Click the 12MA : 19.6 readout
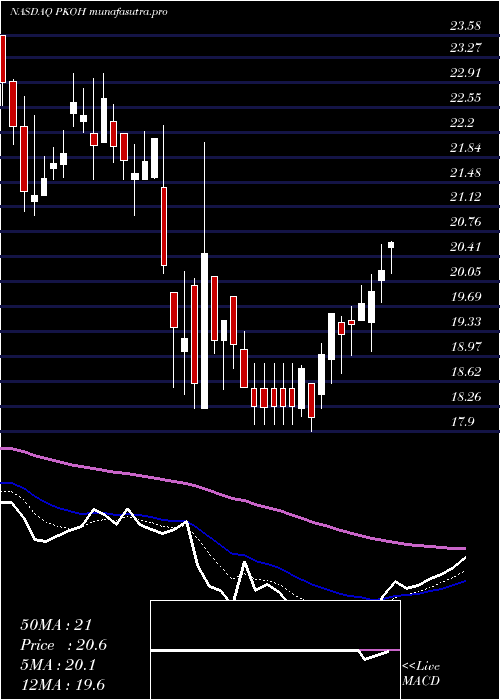This screenshot has width=500, height=700. [62, 684]
